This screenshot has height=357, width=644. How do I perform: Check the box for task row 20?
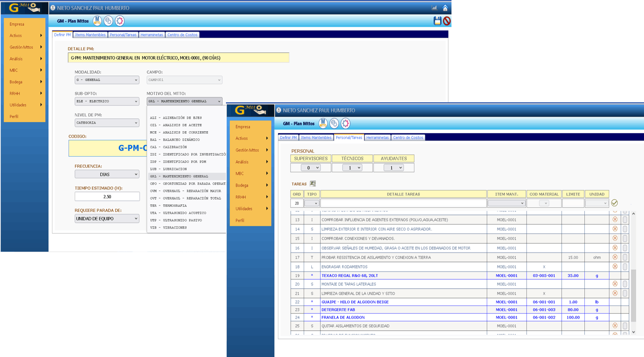[x=625, y=284]
